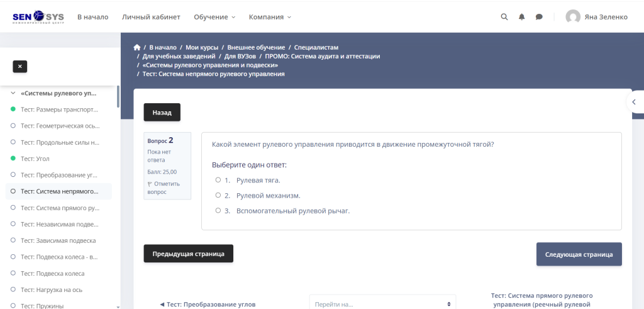Click Балл: 25,00 text
Viewport: 644px width, 309px height.
(x=162, y=172)
